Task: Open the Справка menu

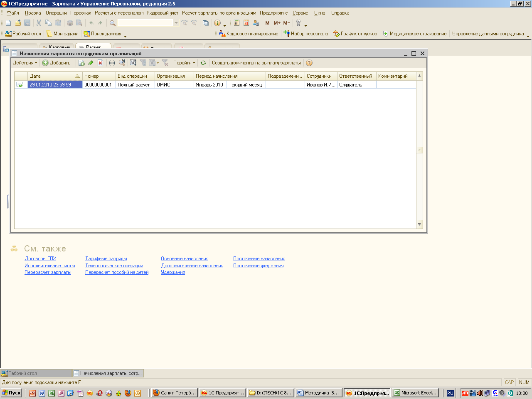Action: tap(340, 13)
